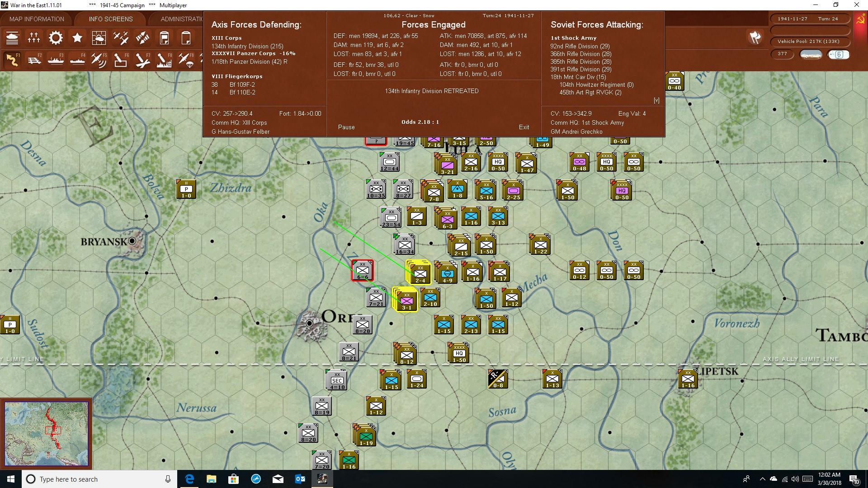The width and height of the screenshot is (868, 488).
Task: Click the 18th Mnt Cav Div (15) entry
Action: click(x=578, y=77)
